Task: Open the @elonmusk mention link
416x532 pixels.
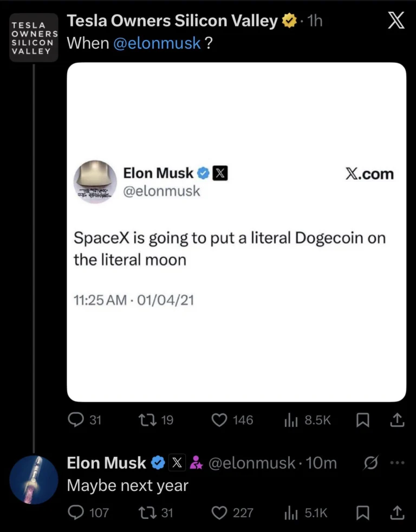Action: tap(157, 43)
